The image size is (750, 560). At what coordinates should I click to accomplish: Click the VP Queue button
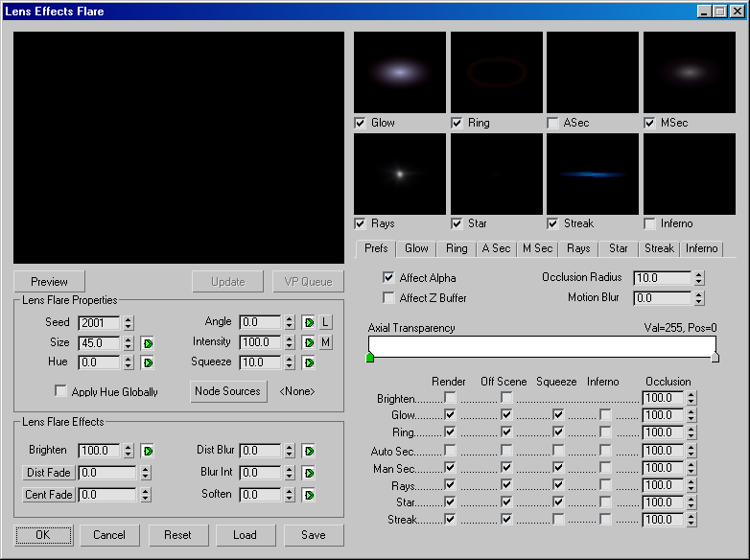(308, 282)
